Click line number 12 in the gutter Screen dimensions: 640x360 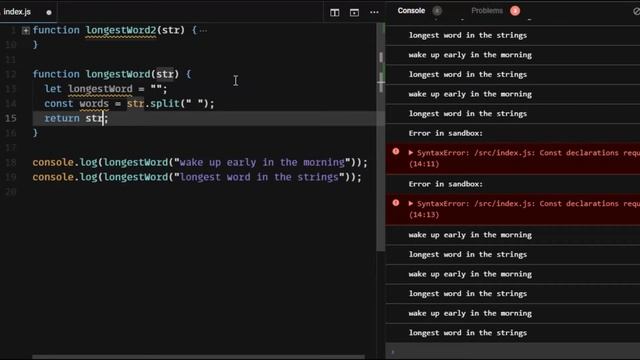point(11,74)
